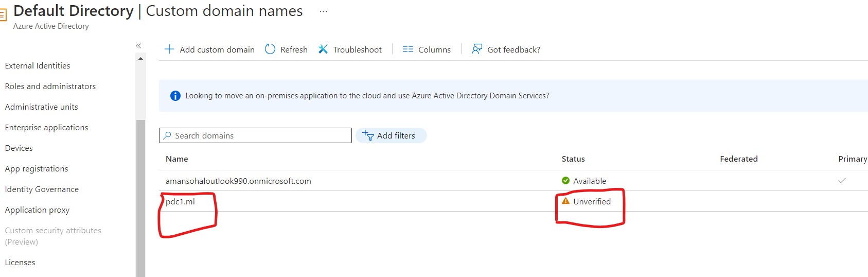Open App registrations in sidebar
868x277 pixels.
pos(37,169)
